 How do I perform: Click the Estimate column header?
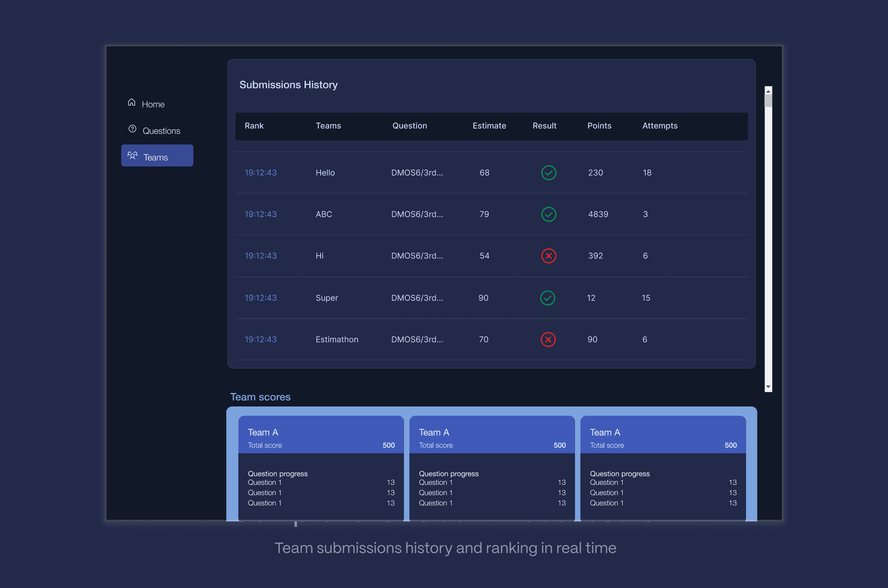pos(489,126)
